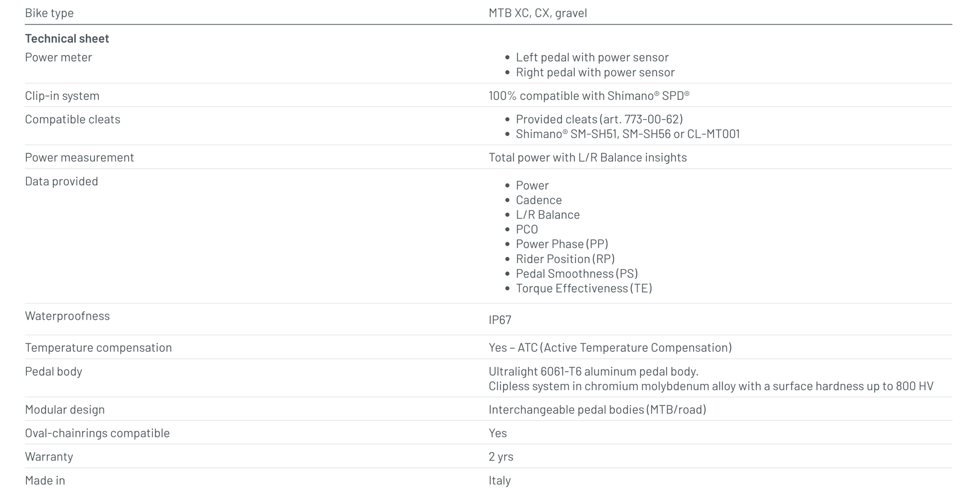The width and height of the screenshot is (980, 490).
Task: Click the 'Technical sheet' heading
Action: click(67, 39)
